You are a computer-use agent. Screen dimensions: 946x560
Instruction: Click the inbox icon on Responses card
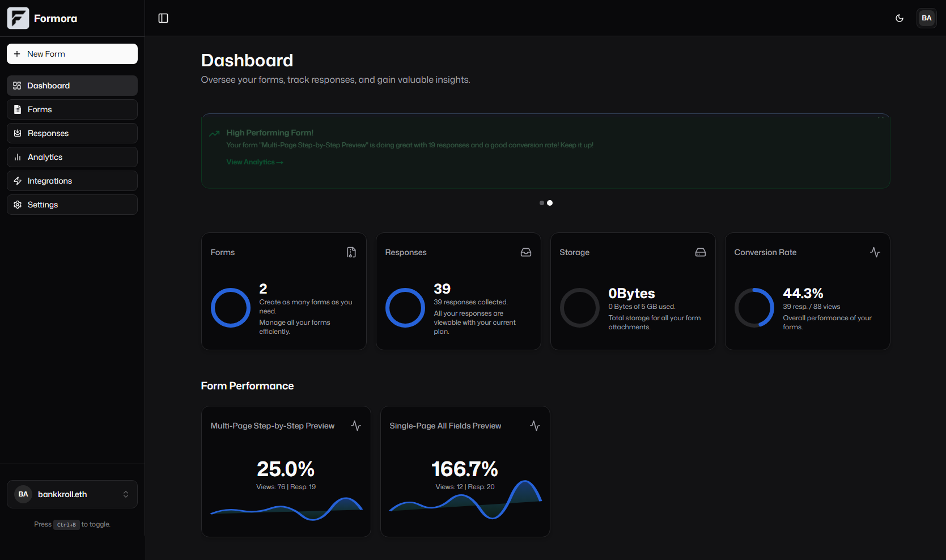pyautogui.click(x=525, y=252)
